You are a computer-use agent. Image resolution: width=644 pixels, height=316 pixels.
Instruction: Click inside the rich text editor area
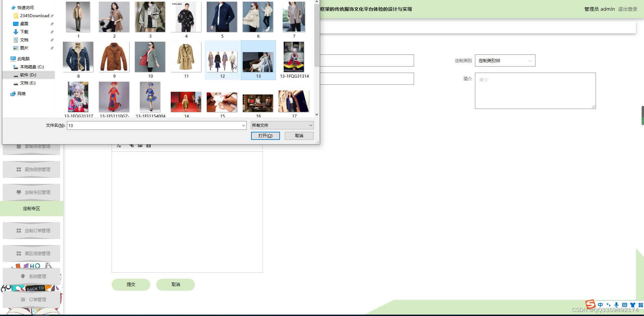click(x=187, y=212)
